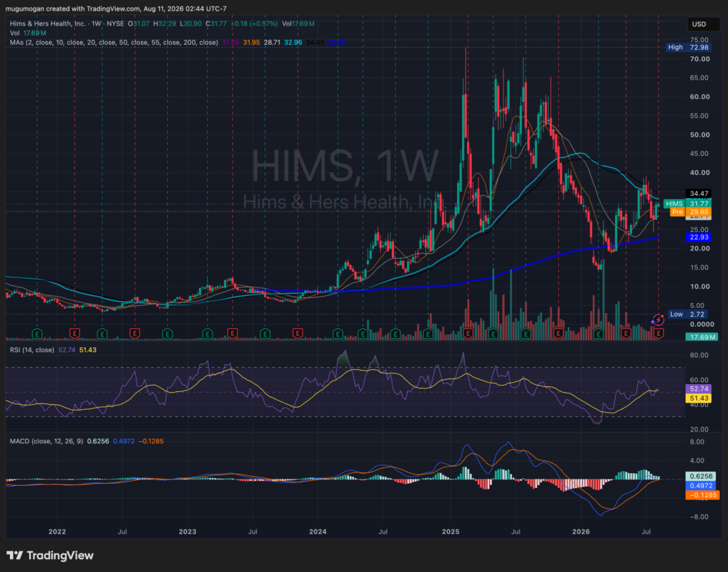Select the May 2023 red earnings marker
Screen dimensions: 728x572
[232, 333]
